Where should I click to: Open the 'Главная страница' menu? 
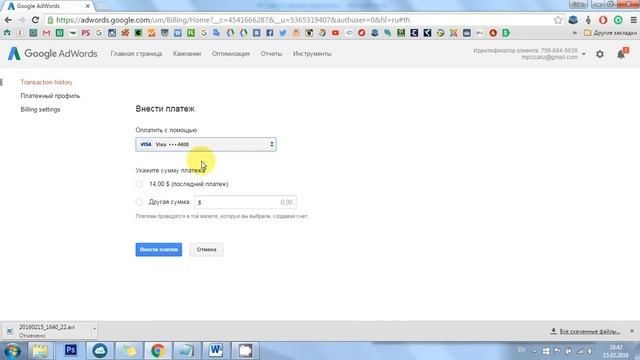pyautogui.click(x=136, y=53)
